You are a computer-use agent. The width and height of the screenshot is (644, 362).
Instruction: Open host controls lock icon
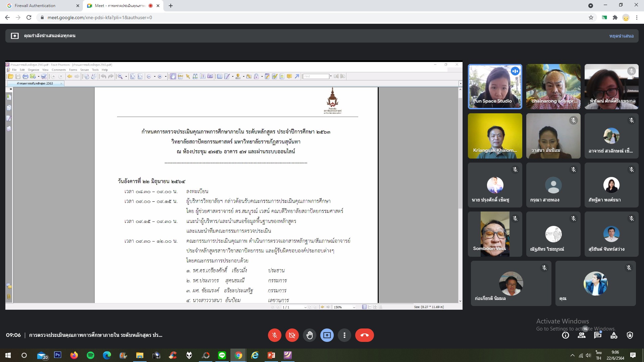(630, 335)
